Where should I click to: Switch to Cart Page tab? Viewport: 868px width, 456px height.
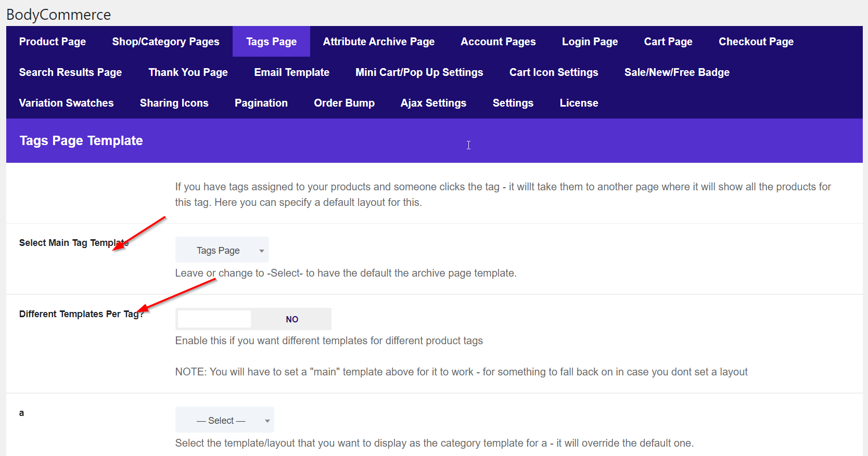(x=668, y=42)
